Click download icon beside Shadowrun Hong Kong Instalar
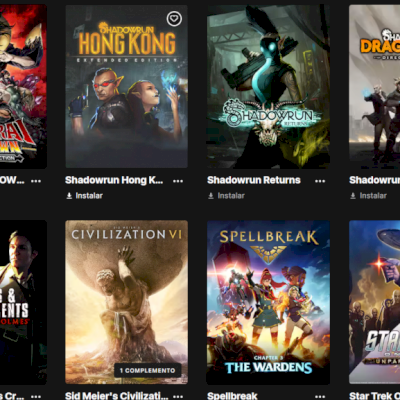The image size is (400, 400). point(69,196)
